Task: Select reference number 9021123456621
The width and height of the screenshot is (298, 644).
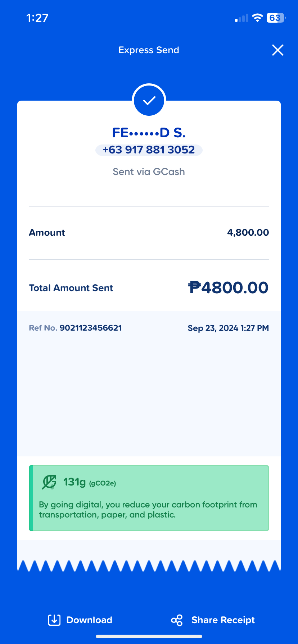Action: coord(91,328)
